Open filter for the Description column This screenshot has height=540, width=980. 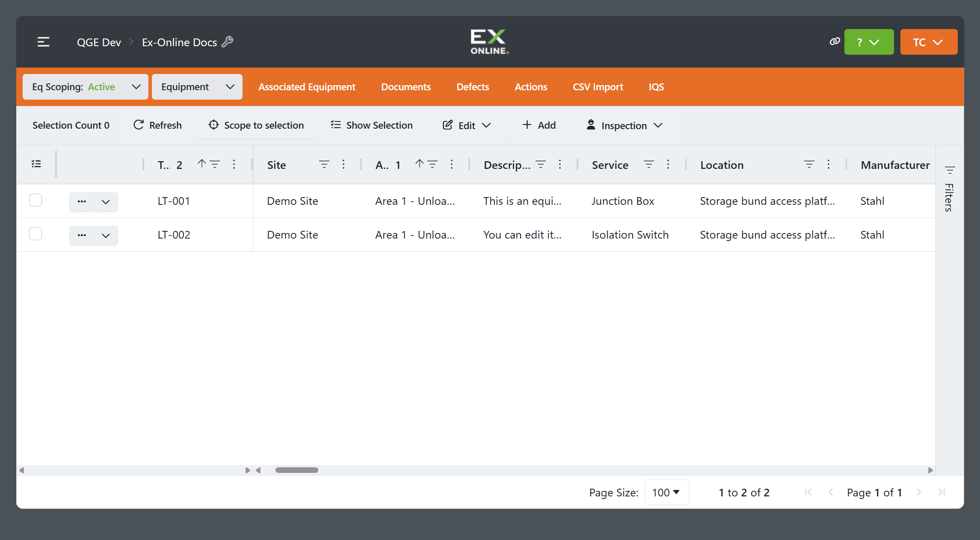(x=541, y=164)
